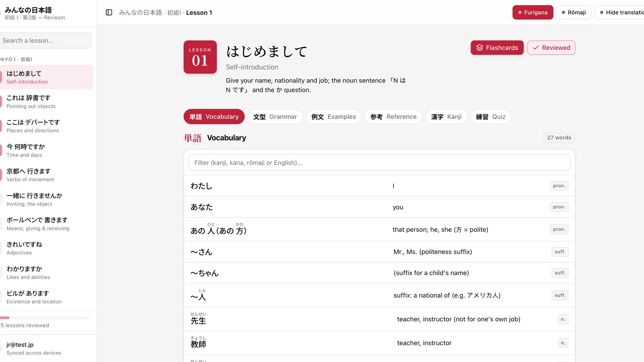
Task: Select the あの人(あの方) vocabulary entry
Action: point(219,230)
